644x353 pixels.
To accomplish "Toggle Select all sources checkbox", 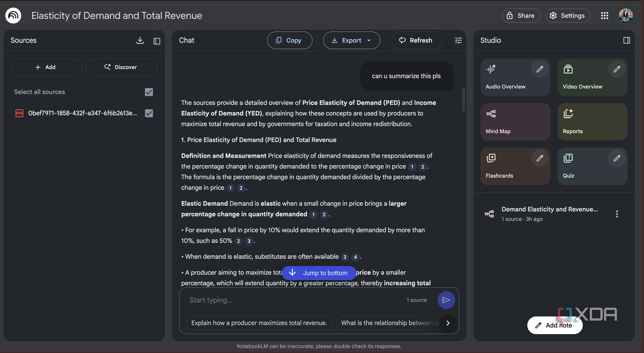I will coord(149,92).
